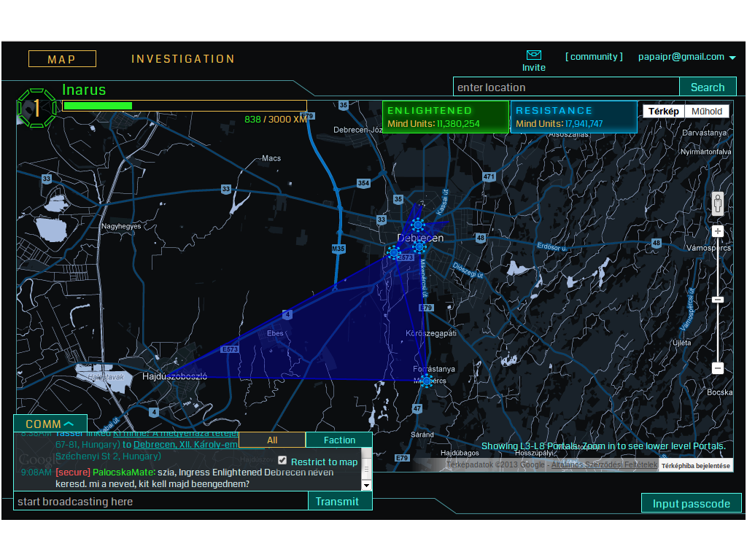Click the Search button
This screenshot has height=560, width=747.
coord(708,87)
